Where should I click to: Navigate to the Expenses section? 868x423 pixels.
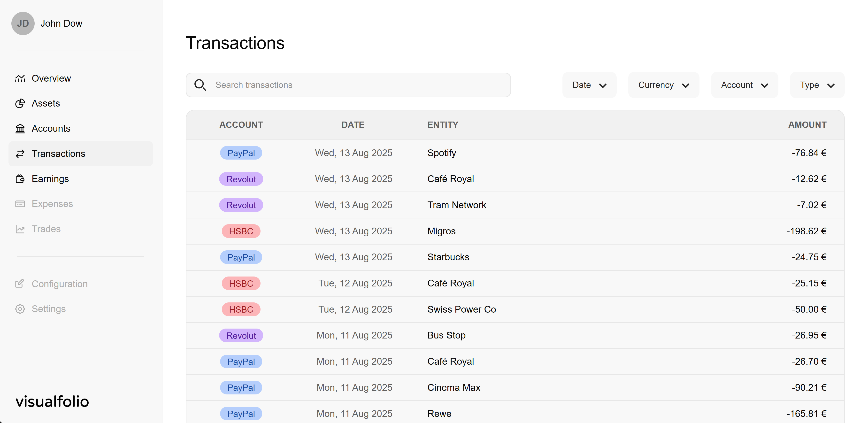[x=52, y=204]
